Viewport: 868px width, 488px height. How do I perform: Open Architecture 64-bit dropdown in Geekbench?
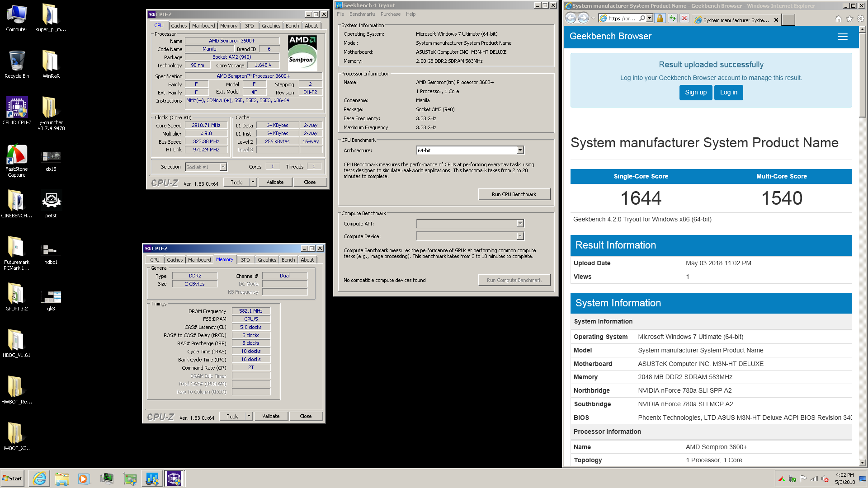[x=520, y=150]
